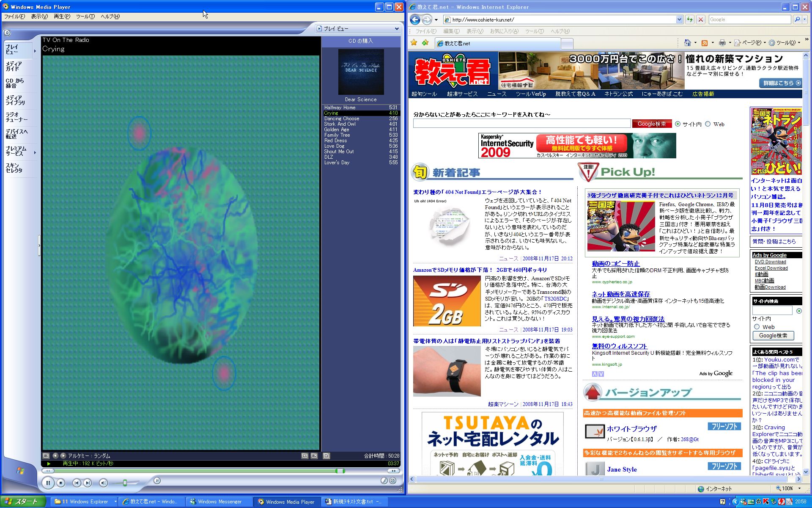Maximize the video and visualization pane
This screenshot has height=508, width=812.
coord(305,456)
